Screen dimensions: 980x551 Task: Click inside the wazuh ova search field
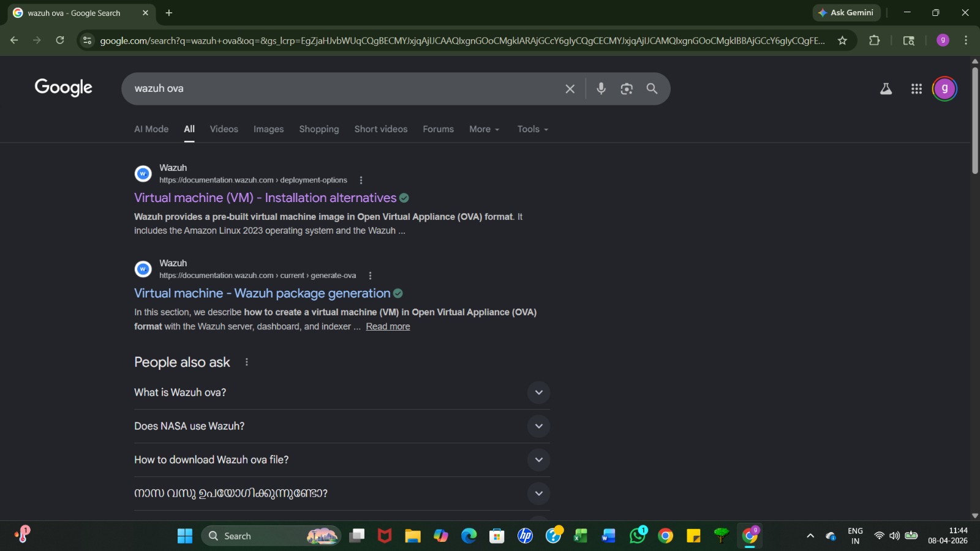click(343, 89)
